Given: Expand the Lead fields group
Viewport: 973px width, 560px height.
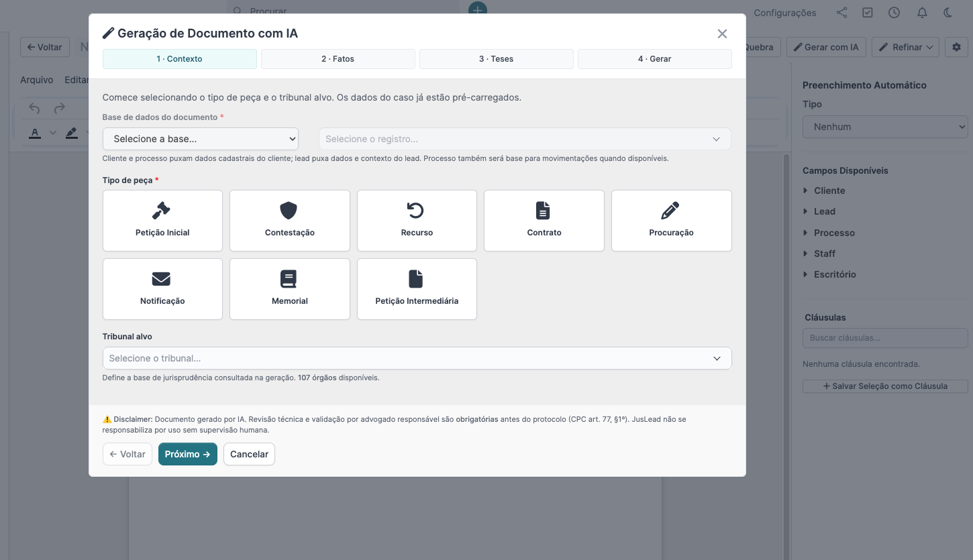Looking at the screenshot, I should [820, 211].
